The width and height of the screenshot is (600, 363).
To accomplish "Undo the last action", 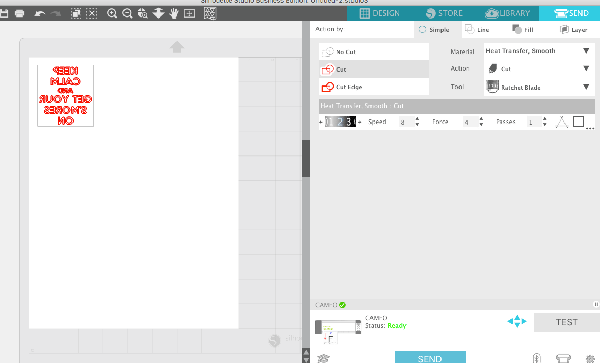I will pyautogui.click(x=39, y=14).
